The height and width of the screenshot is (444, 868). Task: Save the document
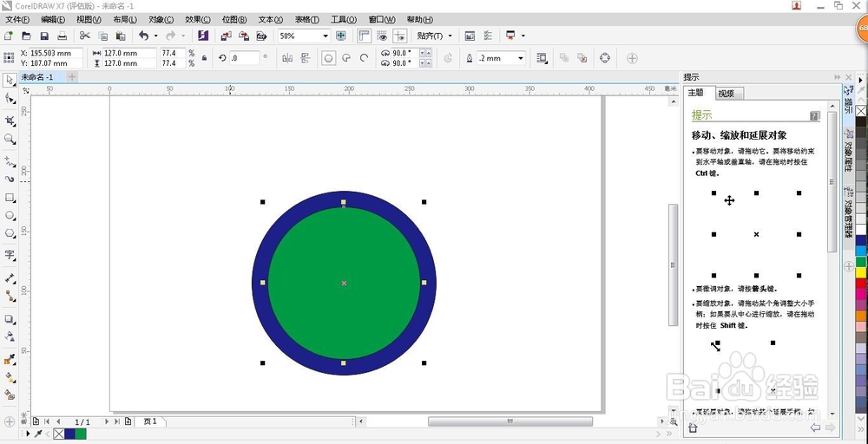pos(44,36)
